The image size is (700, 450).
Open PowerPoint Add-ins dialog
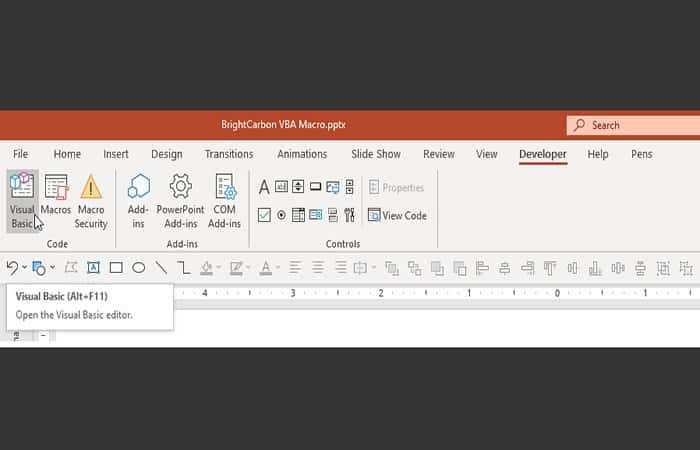point(180,201)
